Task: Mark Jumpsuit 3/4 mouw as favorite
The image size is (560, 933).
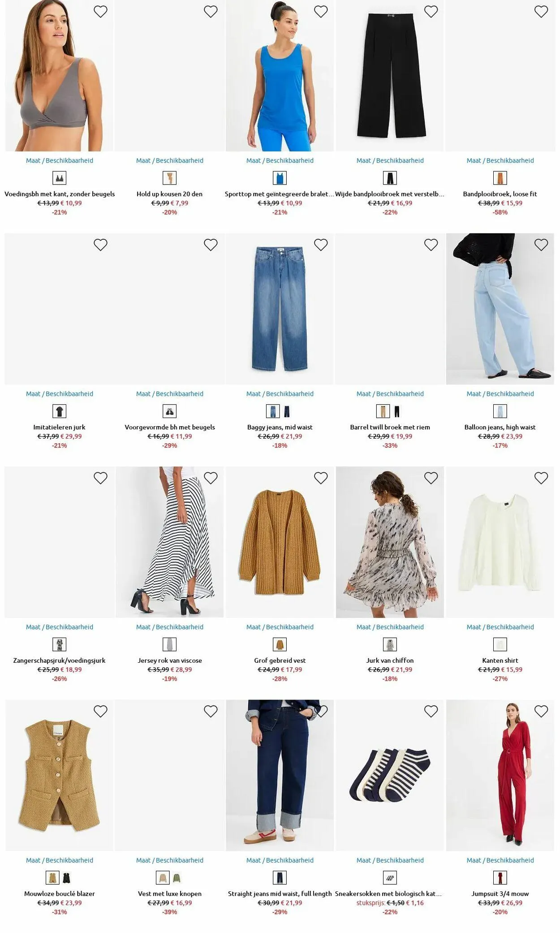Action: pos(541,711)
